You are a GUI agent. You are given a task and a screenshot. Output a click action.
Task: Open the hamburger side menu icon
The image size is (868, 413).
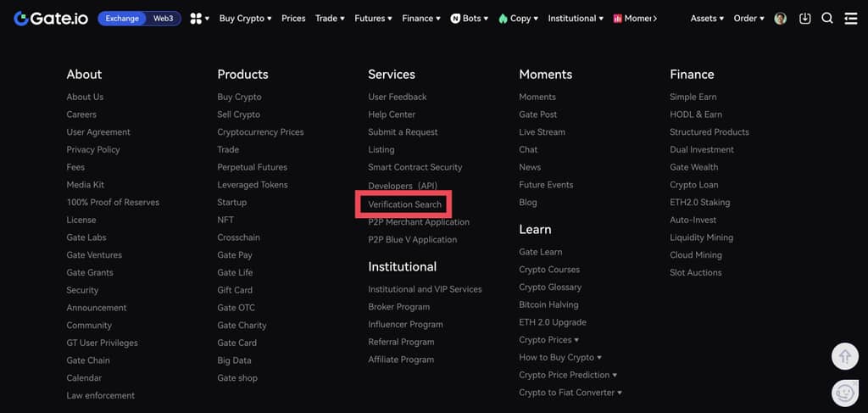point(850,18)
